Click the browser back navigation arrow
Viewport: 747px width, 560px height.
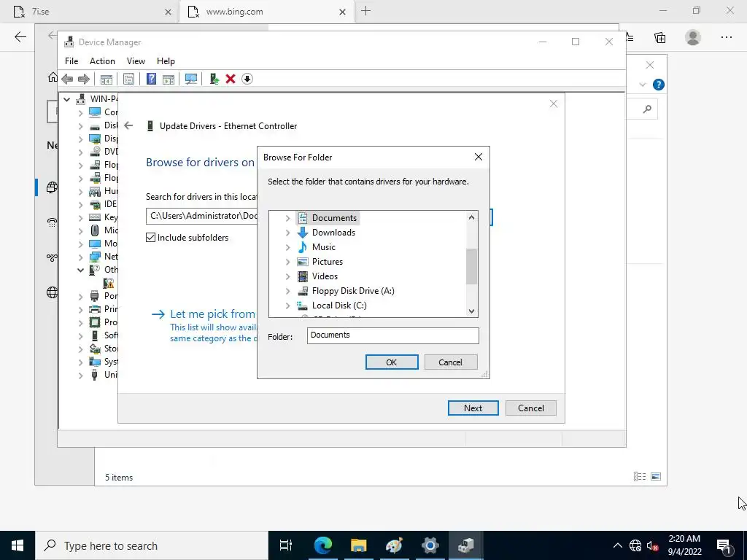pos(20,37)
